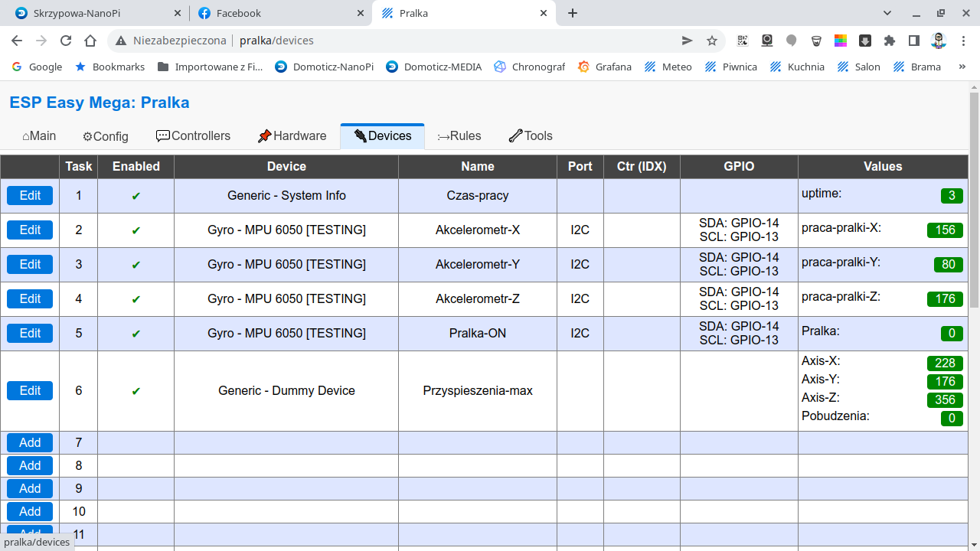Edit task 5 Pralka-ON
The width and height of the screenshot is (980, 551).
point(30,334)
